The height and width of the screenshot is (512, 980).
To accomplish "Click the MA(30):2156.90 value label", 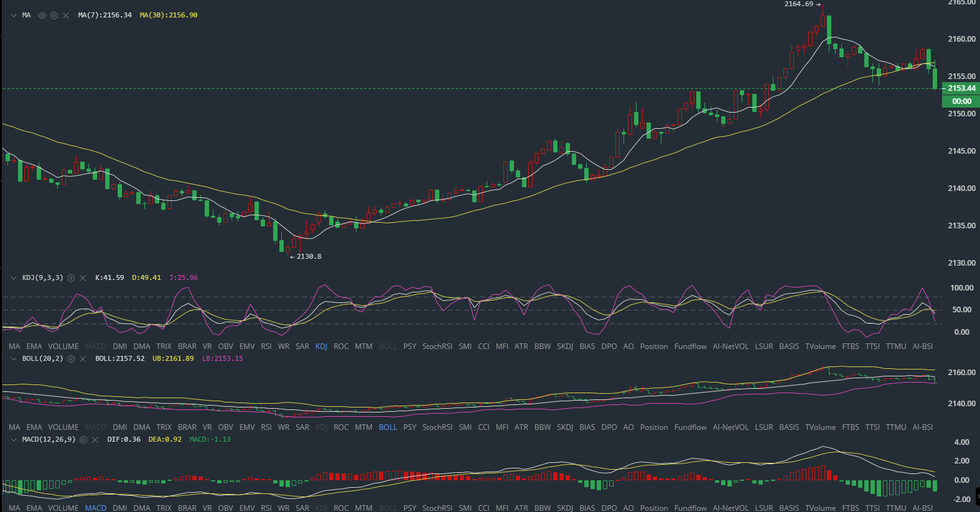I will point(169,15).
